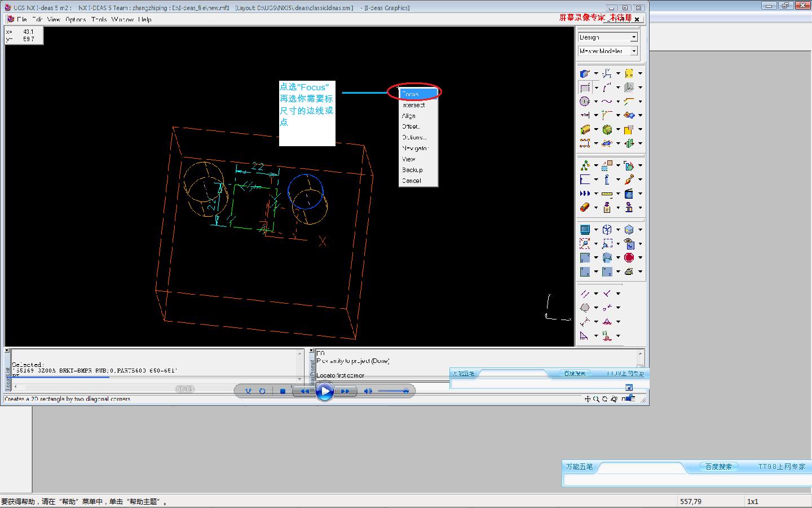Image resolution: width=812 pixels, height=508 pixels.
Task: Click the parallel constraint lines icon
Action: [x=585, y=294]
